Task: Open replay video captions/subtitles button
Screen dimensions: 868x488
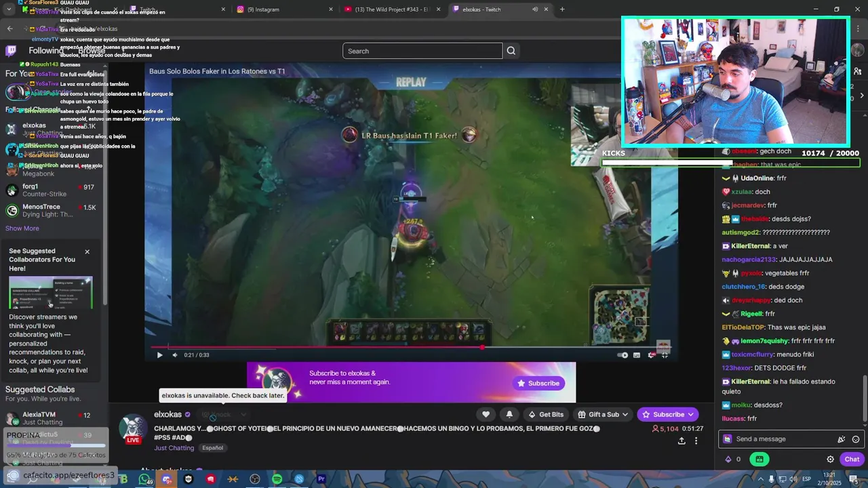Action: pyautogui.click(x=637, y=355)
